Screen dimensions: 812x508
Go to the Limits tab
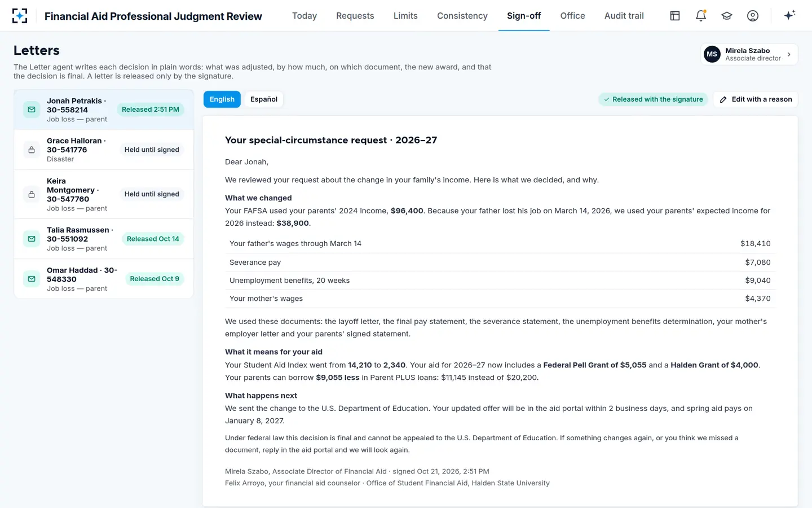pos(405,16)
